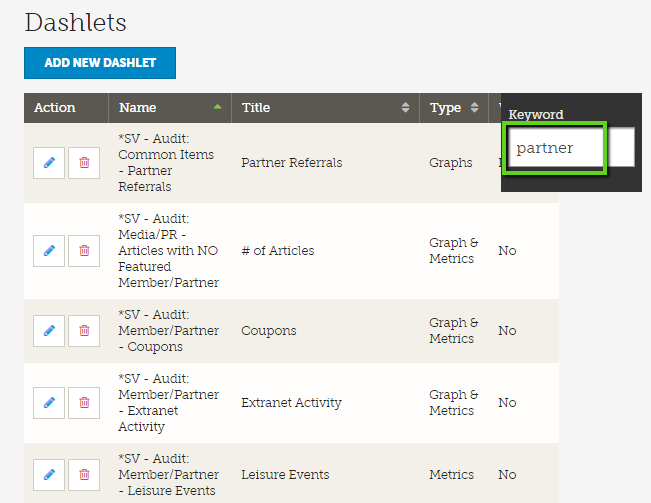Edit the Partner Referrals dashlet
Viewport: 651px width, 503px height.
[49, 163]
